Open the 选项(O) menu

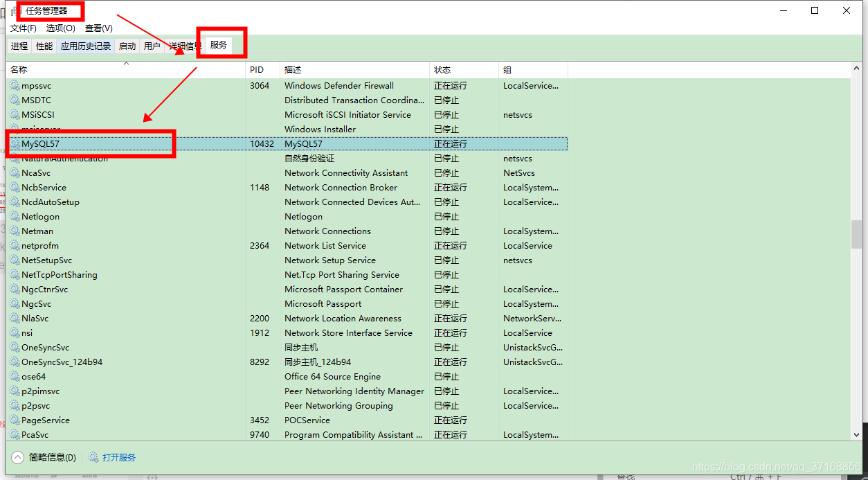click(x=61, y=28)
